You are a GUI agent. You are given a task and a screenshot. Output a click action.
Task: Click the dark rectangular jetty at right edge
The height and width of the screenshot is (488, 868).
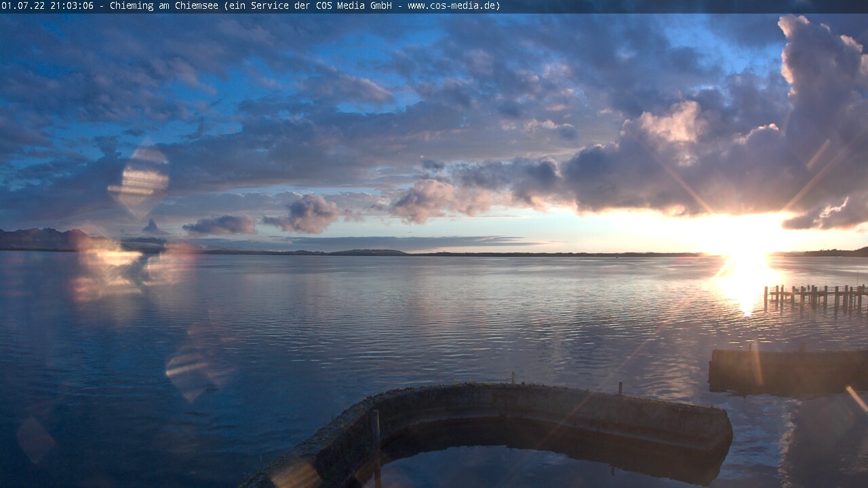point(787,370)
